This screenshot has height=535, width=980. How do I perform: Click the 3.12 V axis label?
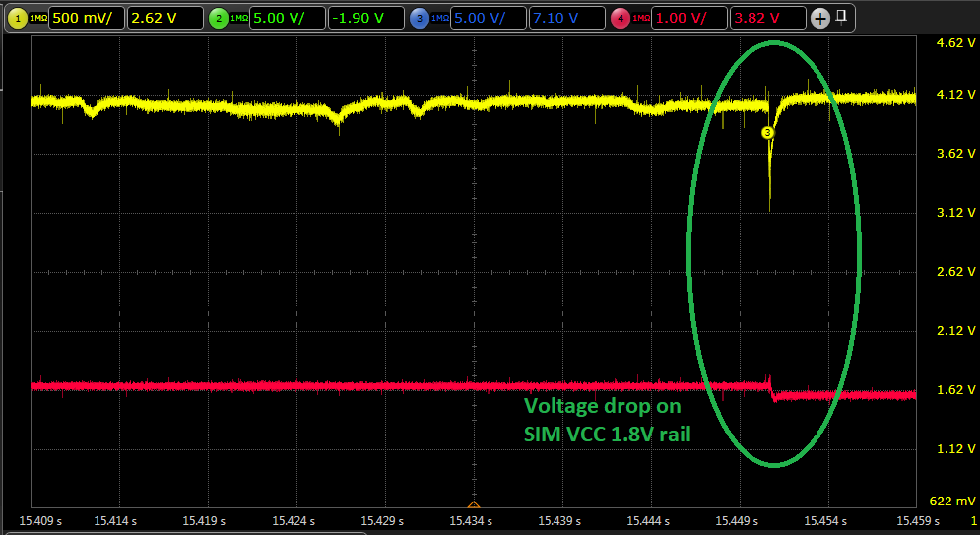pos(956,213)
